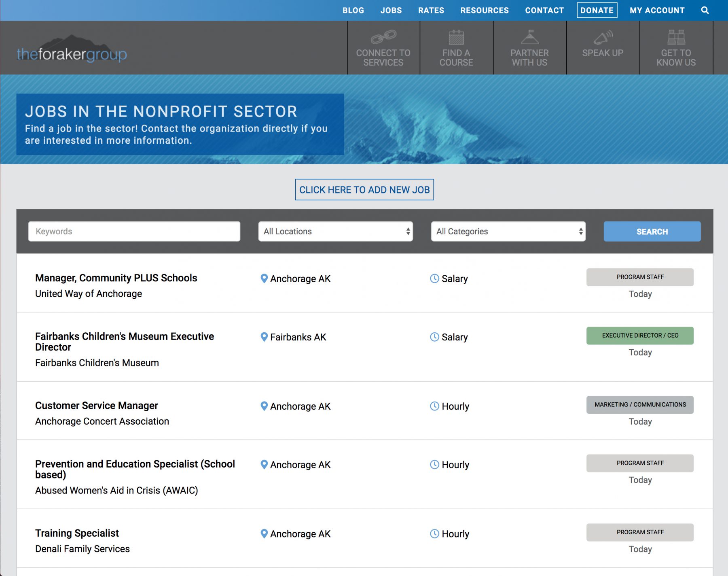Click location pin for Training Specialist row
The width and height of the screenshot is (728, 576).
(264, 533)
